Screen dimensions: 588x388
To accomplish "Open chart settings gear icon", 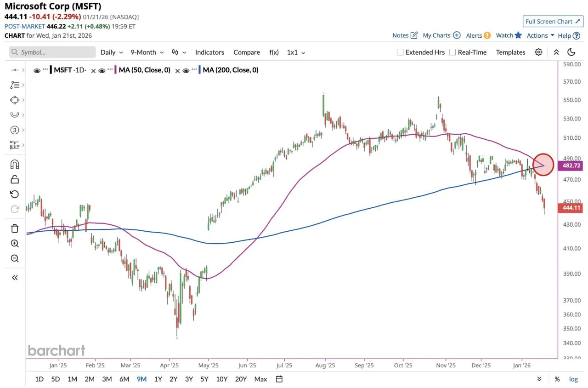I will click(x=538, y=52).
